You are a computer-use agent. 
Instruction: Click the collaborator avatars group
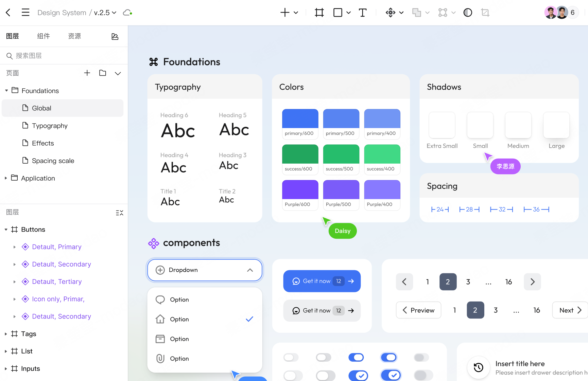click(x=561, y=13)
